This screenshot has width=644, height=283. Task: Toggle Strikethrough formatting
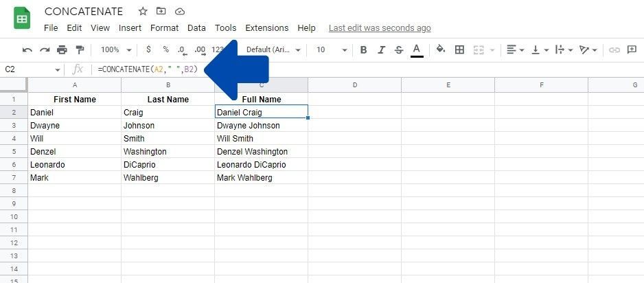coord(398,49)
